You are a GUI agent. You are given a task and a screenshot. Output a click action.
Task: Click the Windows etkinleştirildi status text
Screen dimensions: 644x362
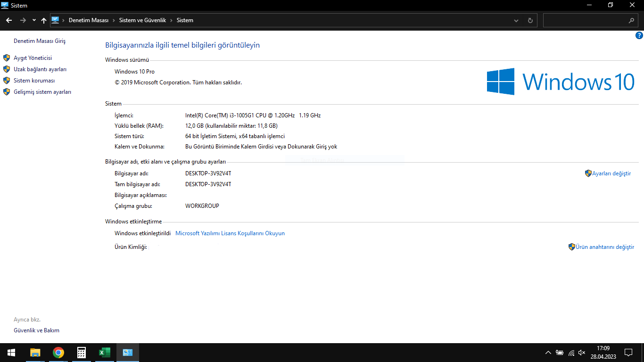click(x=142, y=233)
